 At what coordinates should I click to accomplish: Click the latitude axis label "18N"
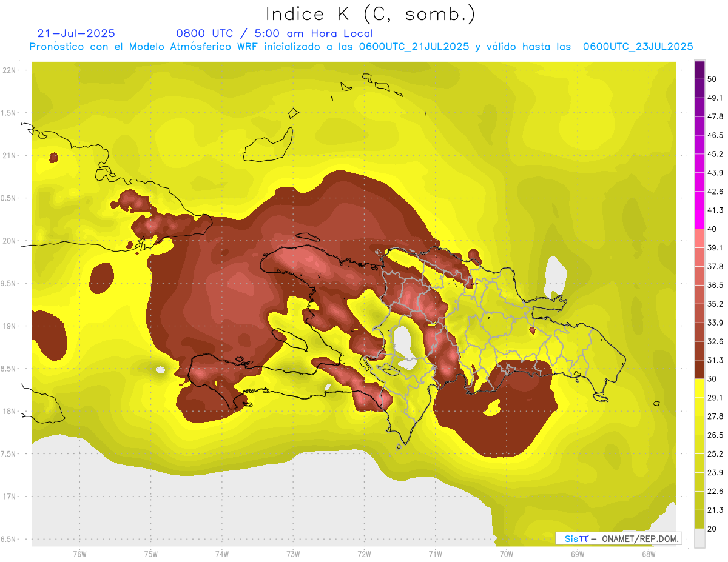[x=10, y=412]
